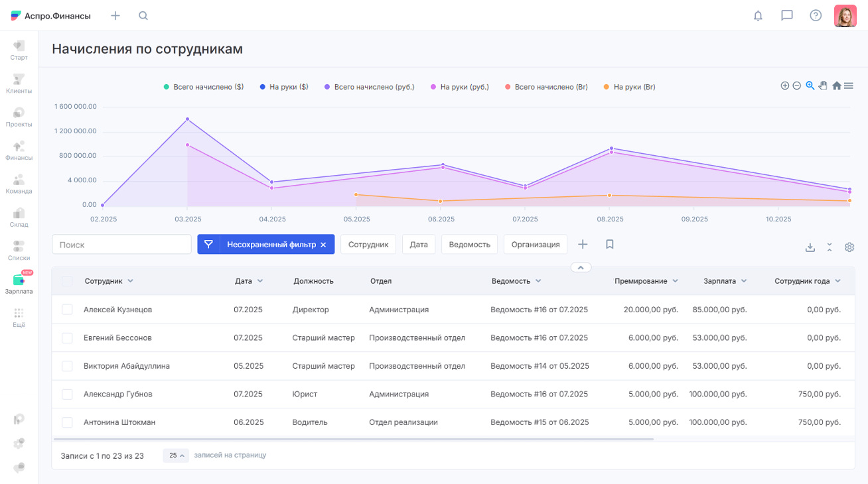Click the chart home reset icon

pos(836,86)
